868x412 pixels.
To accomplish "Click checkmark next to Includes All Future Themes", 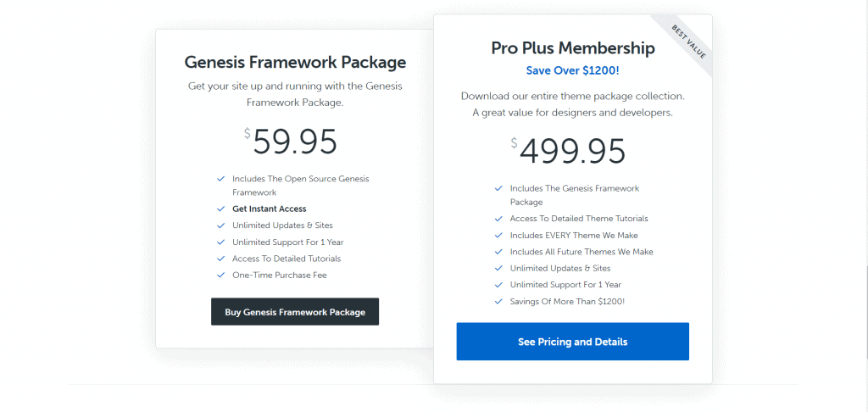I will (x=498, y=252).
